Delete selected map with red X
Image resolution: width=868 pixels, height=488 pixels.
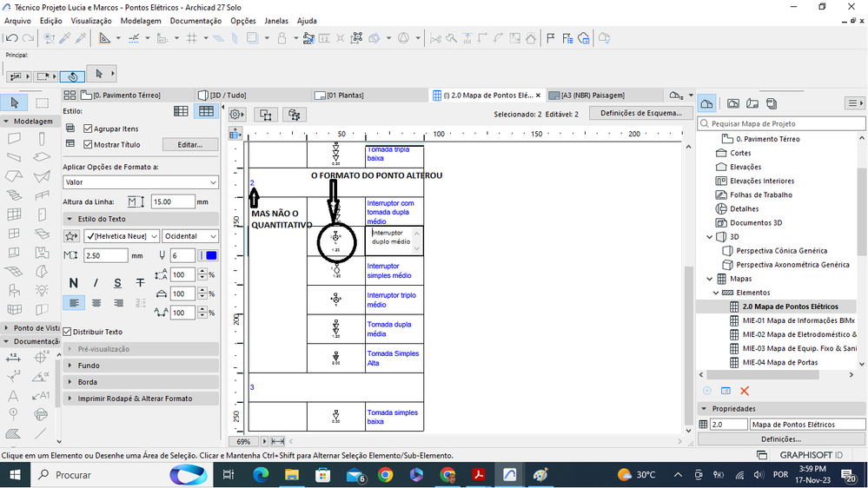[x=745, y=391]
